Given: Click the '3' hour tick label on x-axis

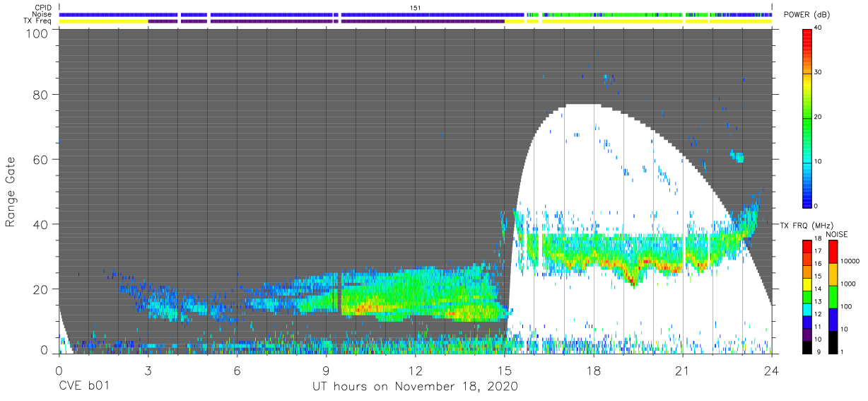Looking at the screenshot, I should pos(148,370).
